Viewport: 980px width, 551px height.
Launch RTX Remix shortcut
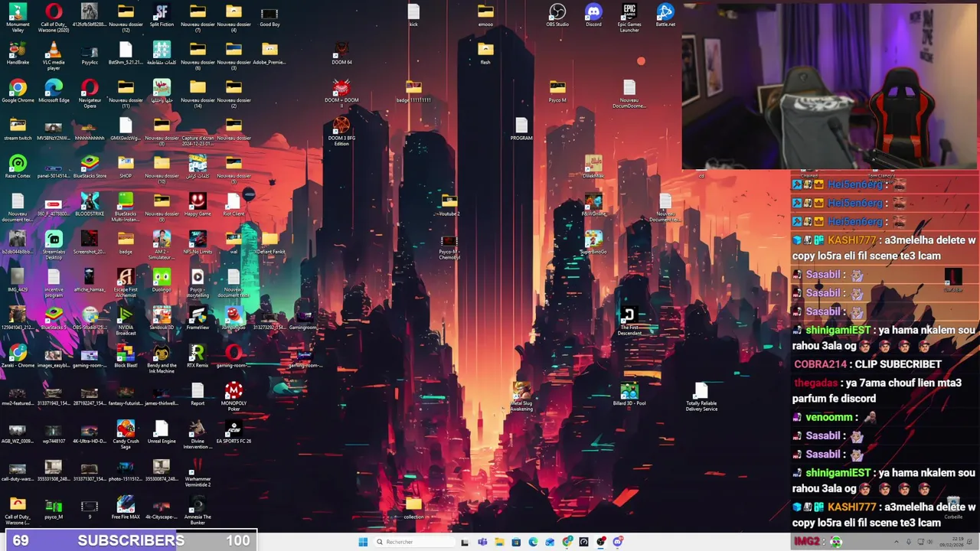(198, 356)
